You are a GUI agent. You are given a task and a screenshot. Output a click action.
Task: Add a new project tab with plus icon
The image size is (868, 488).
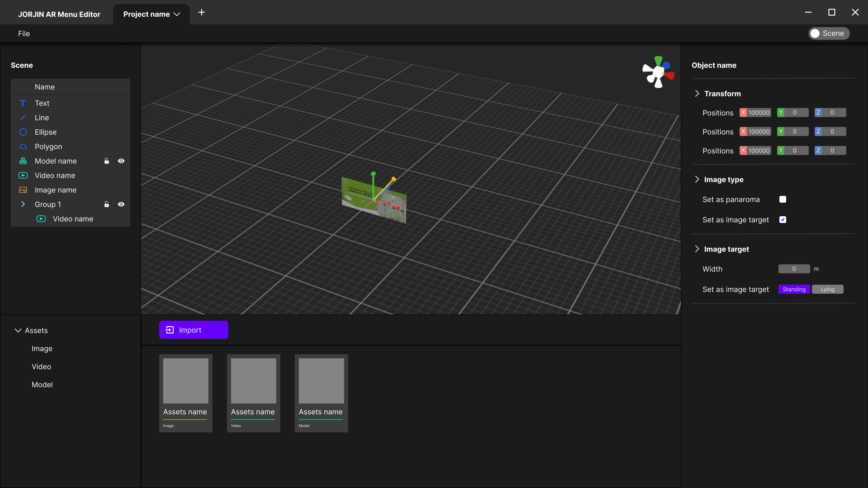coord(201,12)
